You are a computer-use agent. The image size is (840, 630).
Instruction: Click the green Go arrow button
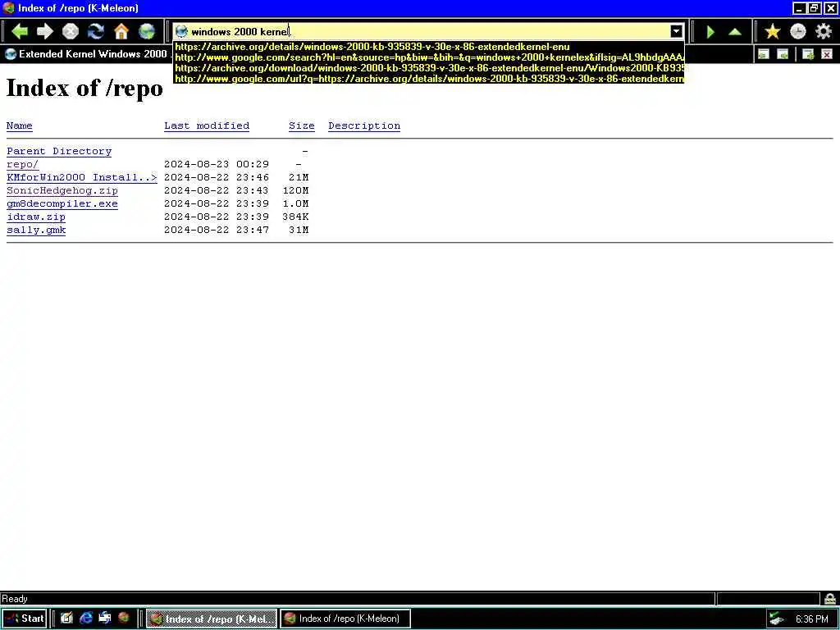click(710, 32)
